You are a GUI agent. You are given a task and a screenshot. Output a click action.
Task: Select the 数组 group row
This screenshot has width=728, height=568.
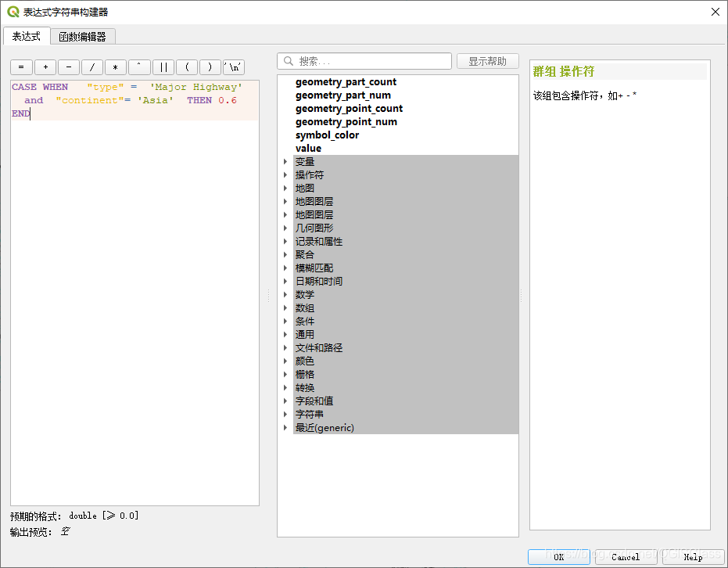(406, 308)
